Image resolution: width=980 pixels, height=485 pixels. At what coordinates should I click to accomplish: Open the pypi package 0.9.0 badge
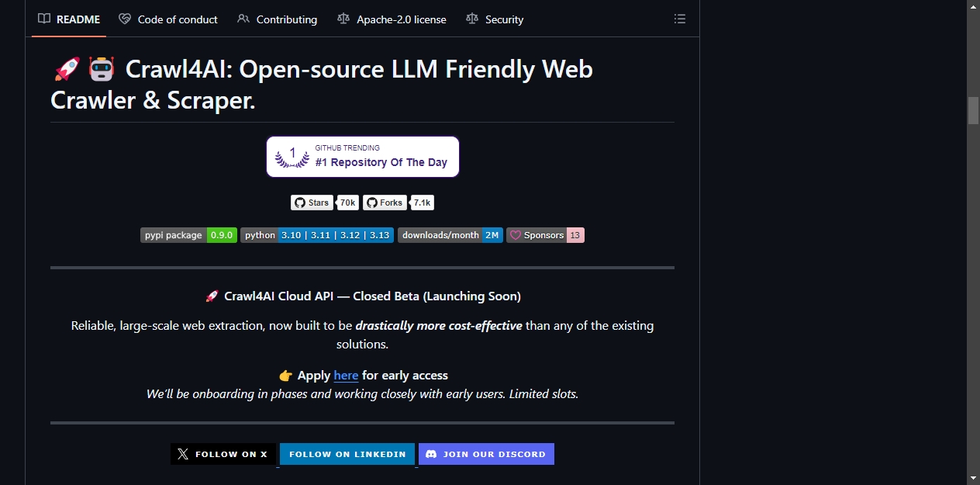tap(188, 235)
